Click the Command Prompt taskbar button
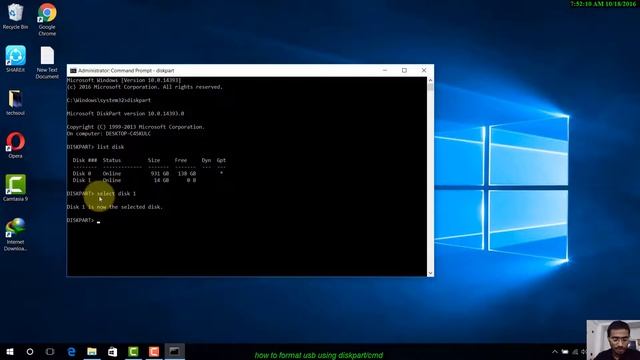Image resolution: width=640 pixels, height=360 pixels. coord(174,351)
